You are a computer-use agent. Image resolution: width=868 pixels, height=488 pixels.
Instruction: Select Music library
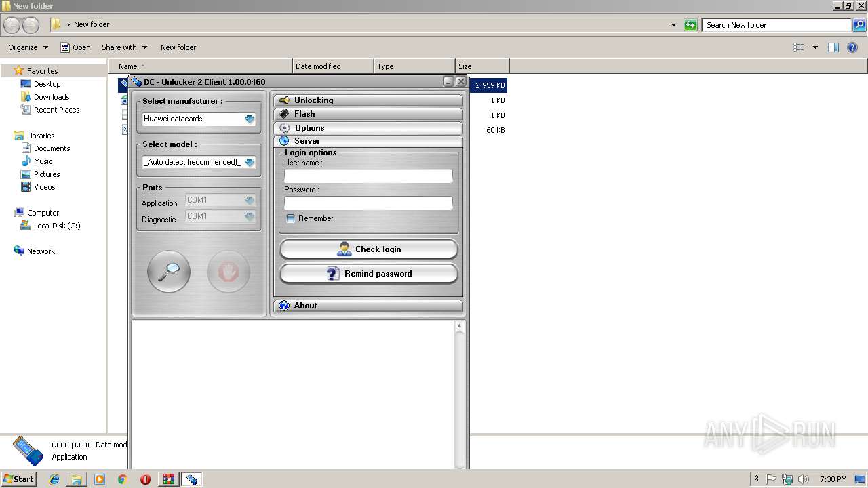(x=43, y=161)
